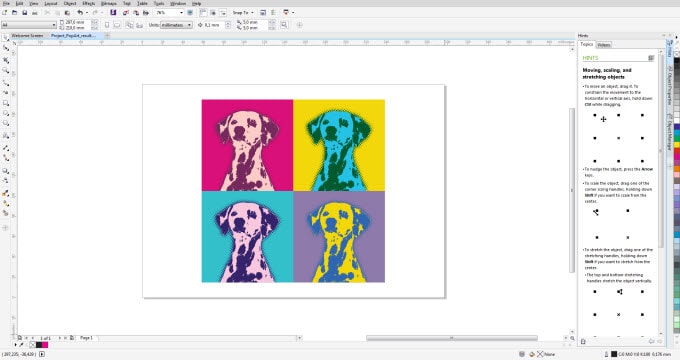Click the Print icon in standard toolbar
The height and width of the screenshot is (360, 680).
point(35,13)
